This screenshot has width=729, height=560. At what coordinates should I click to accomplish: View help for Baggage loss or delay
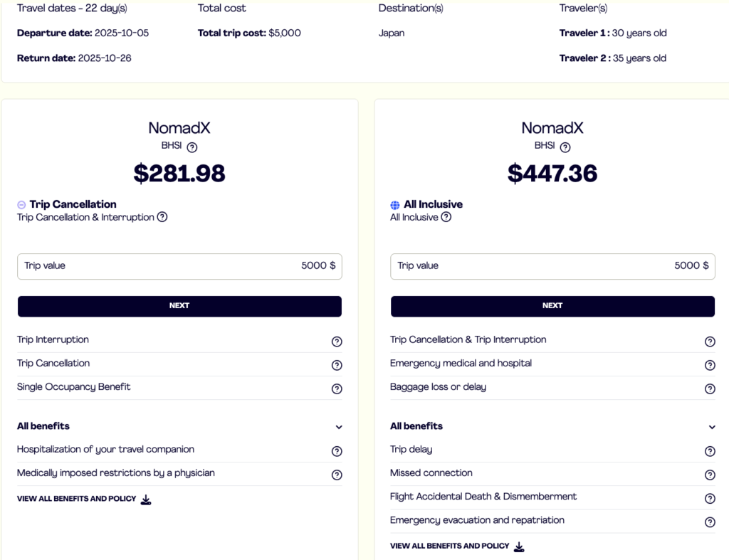point(710,389)
